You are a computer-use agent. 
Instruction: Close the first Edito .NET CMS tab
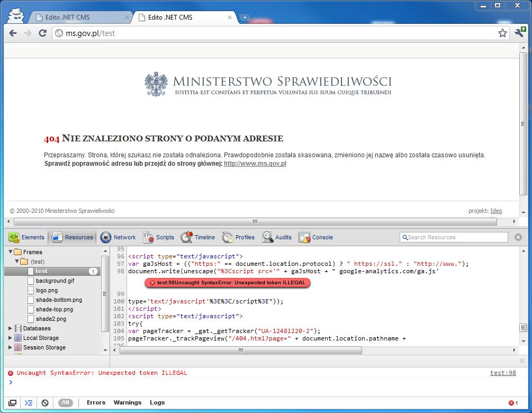[127, 17]
